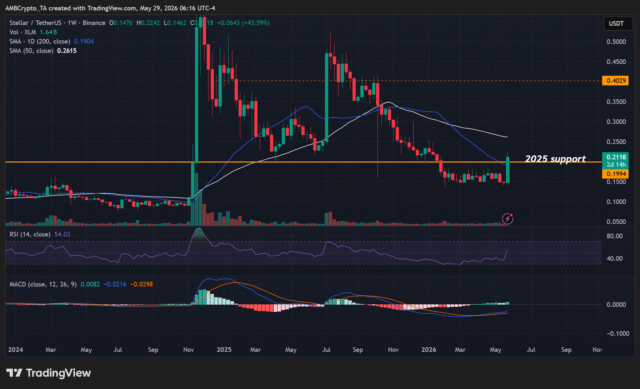This screenshot has height=389, width=640.
Task: Click the RSI 80.00 axis label
Action: click(615, 236)
